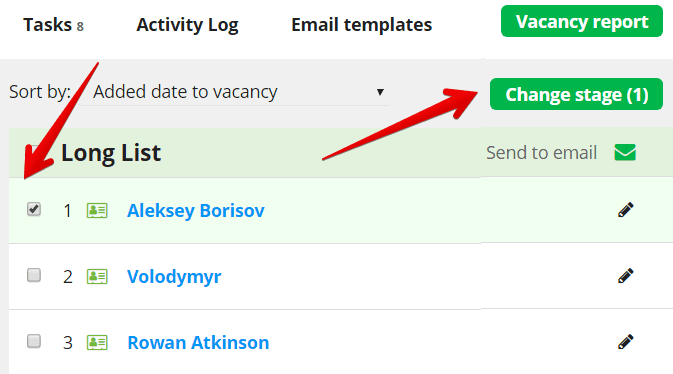This screenshot has width=673, height=374.
Task: Open the Rowan Atkinson candidate link
Action: pyautogui.click(x=198, y=343)
